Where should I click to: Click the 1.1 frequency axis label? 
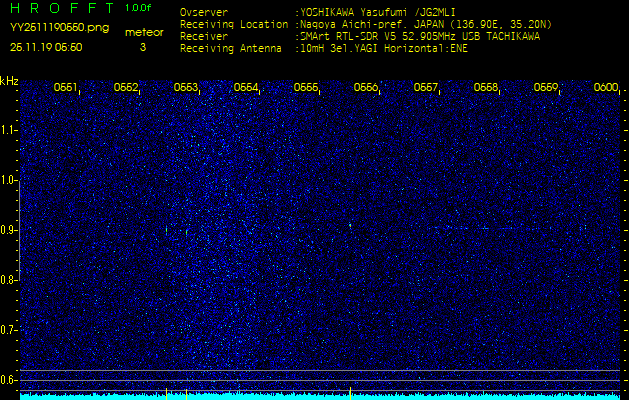pyautogui.click(x=9, y=130)
